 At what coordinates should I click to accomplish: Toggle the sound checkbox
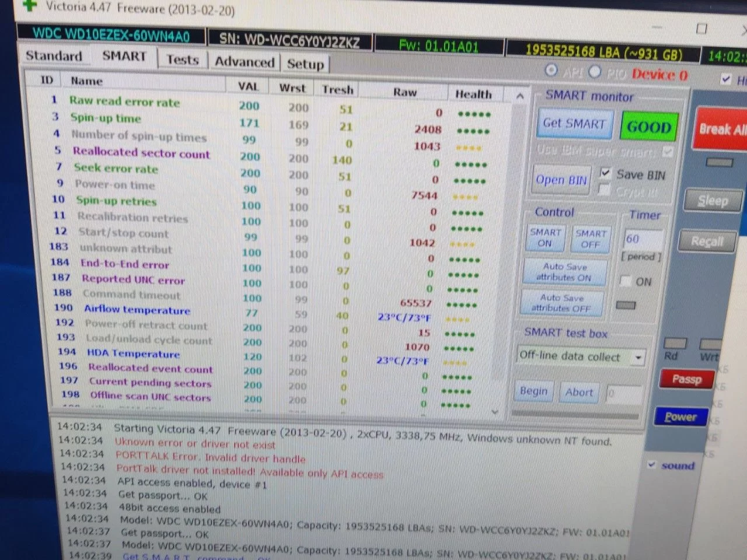coord(652,464)
